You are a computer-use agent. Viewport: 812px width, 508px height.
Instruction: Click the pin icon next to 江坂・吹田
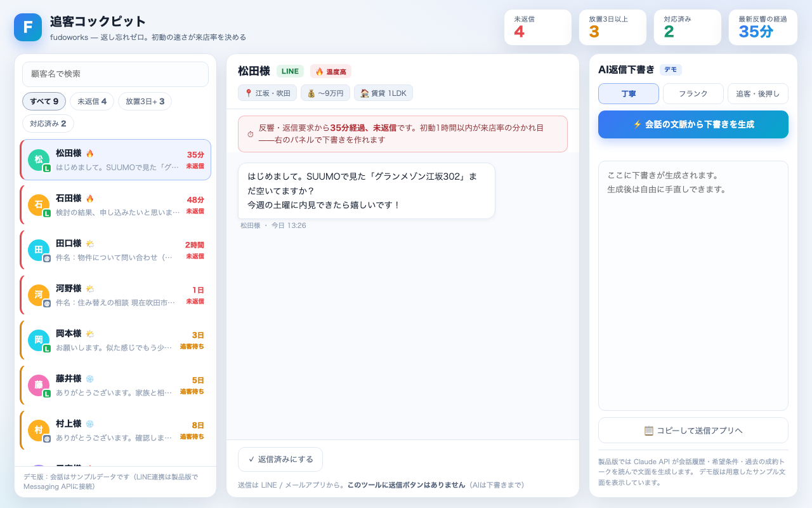pyautogui.click(x=248, y=93)
